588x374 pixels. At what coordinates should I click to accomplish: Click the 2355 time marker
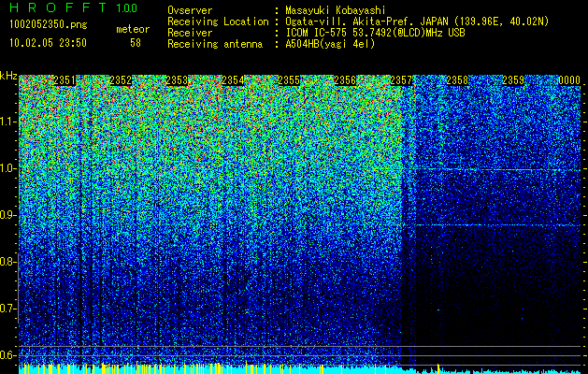point(289,80)
